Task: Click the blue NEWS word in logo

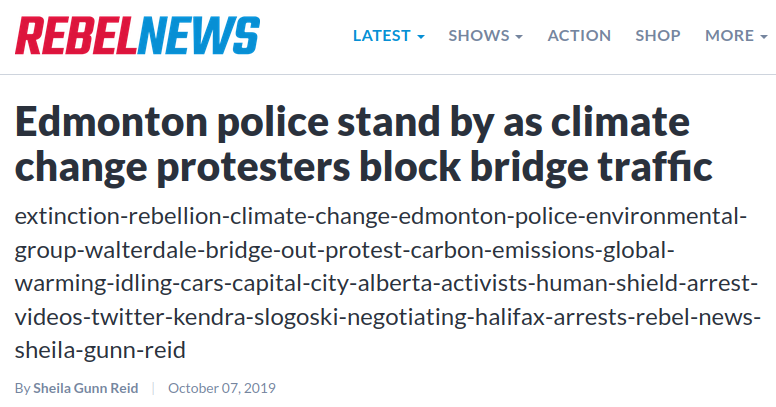Action: 199,35
